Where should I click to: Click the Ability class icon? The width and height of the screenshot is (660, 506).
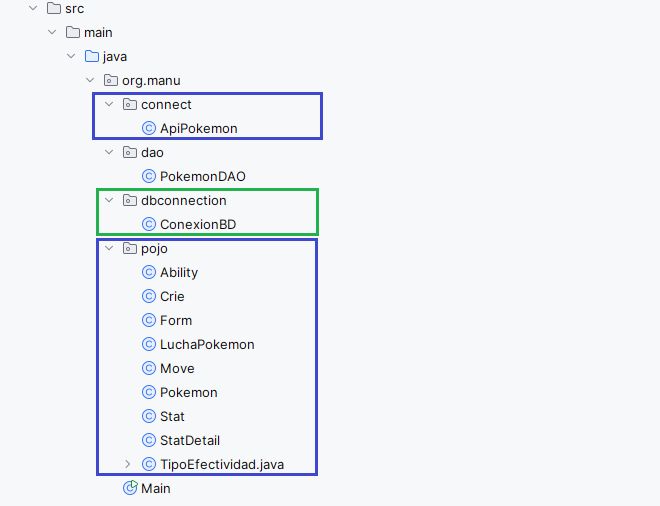tap(149, 272)
